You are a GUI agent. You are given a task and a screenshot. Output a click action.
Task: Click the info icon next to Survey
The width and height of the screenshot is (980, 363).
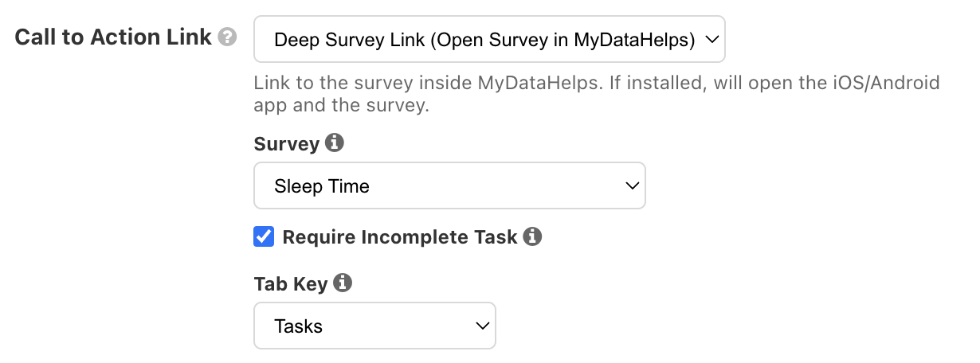pyautogui.click(x=335, y=143)
